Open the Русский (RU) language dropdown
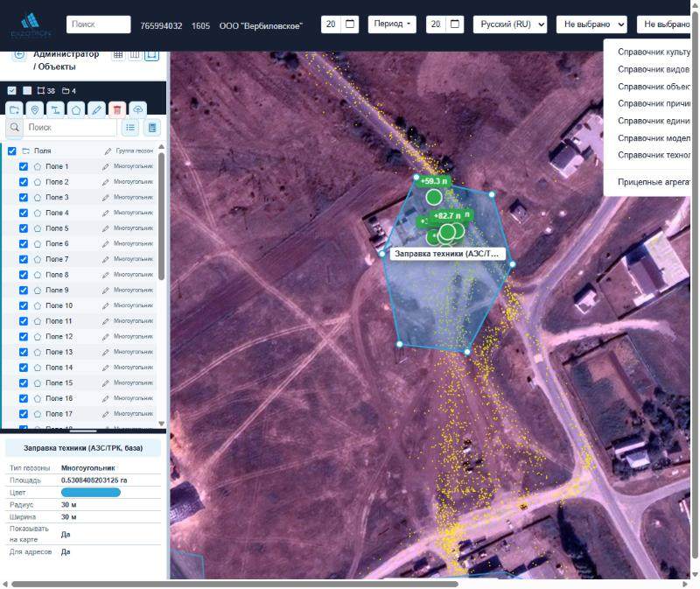This screenshot has width=700, height=589. (x=510, y=25)
